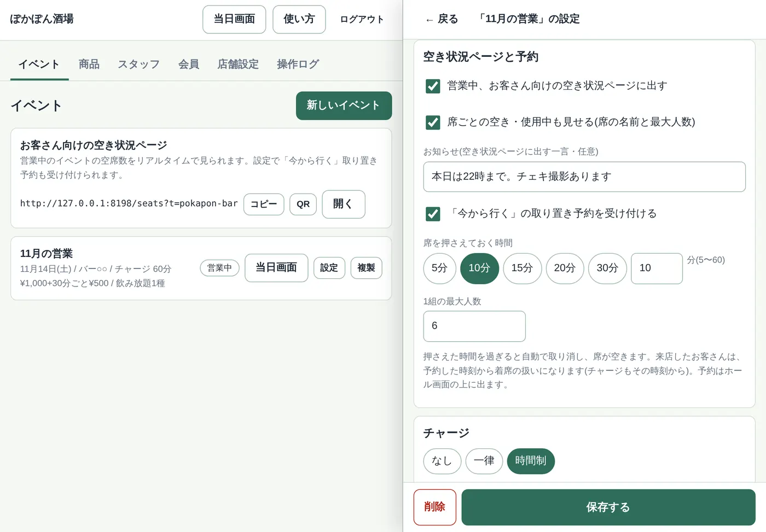Image resolution: width=766 pixels, height=532 pixels.
Task: Set charge type to 時間制
Action: [x=531, y=461]
